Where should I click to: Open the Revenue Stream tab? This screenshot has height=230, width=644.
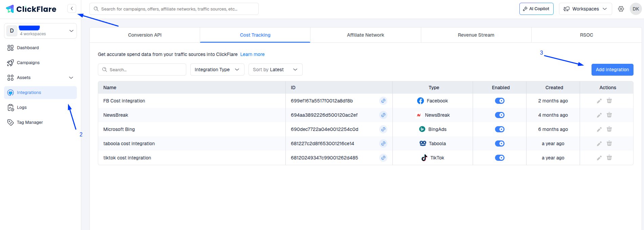click(x=476, y=35)
